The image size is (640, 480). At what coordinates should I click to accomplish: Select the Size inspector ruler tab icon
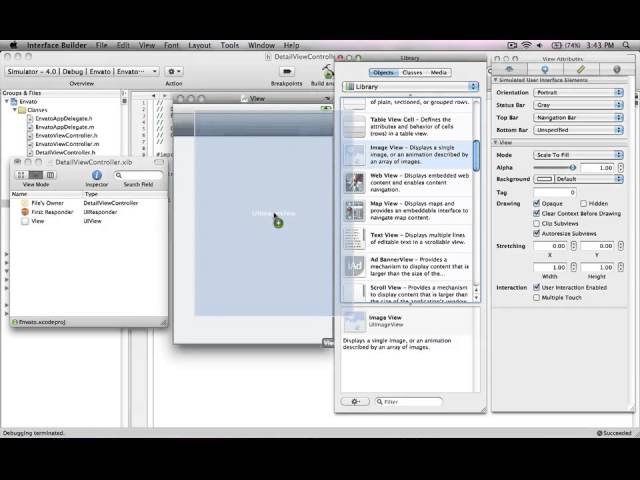(580, 69)
